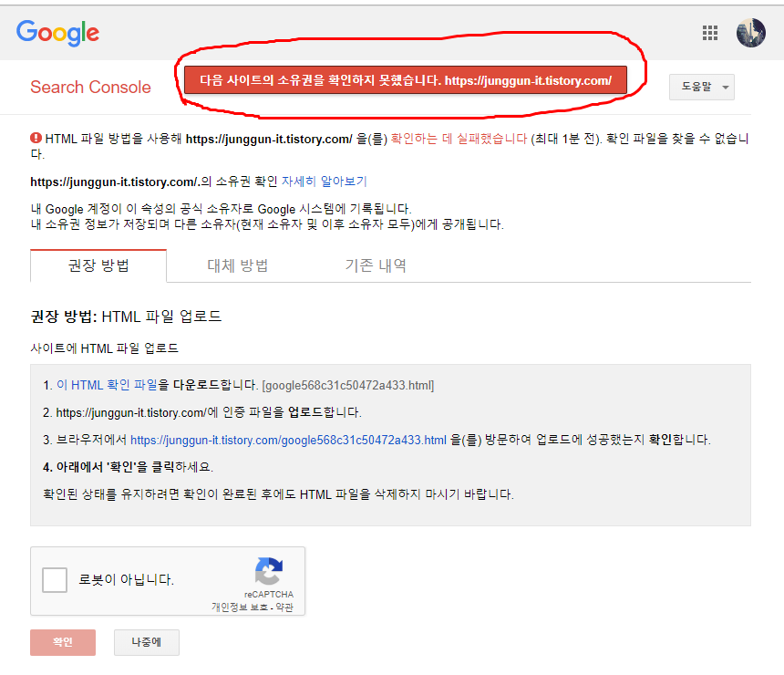The image size is (784, 675).
Task: Download via '이 HTML 확인 파일' link
Action: [107, 385]
